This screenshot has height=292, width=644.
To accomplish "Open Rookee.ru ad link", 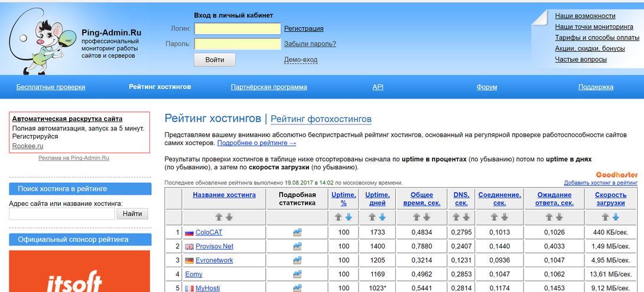I will (28, 146).
